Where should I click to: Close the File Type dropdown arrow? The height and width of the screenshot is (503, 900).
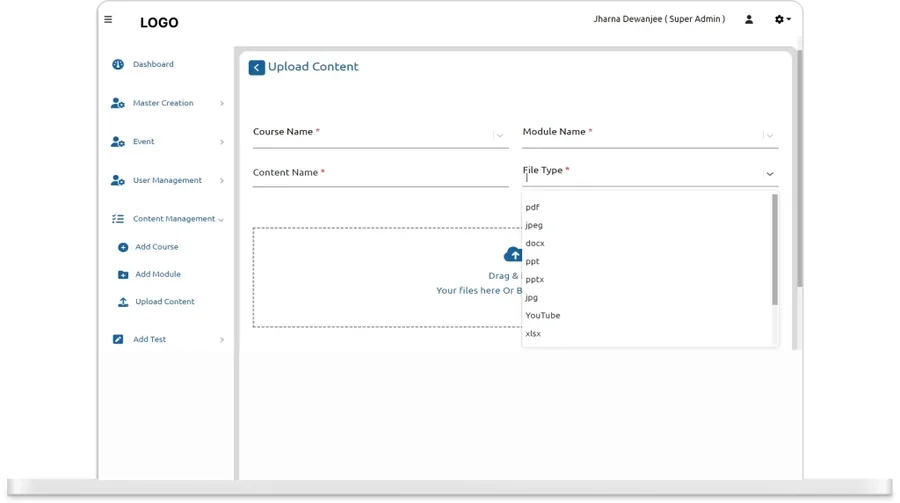point(770,174)
